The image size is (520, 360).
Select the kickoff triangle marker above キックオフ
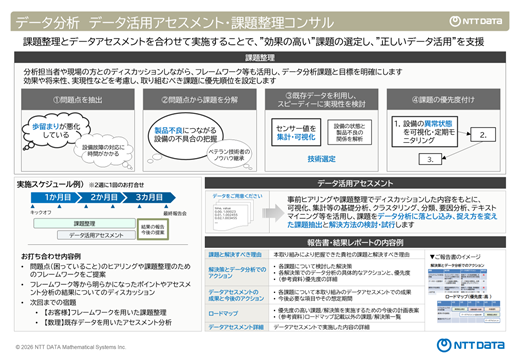33,206
